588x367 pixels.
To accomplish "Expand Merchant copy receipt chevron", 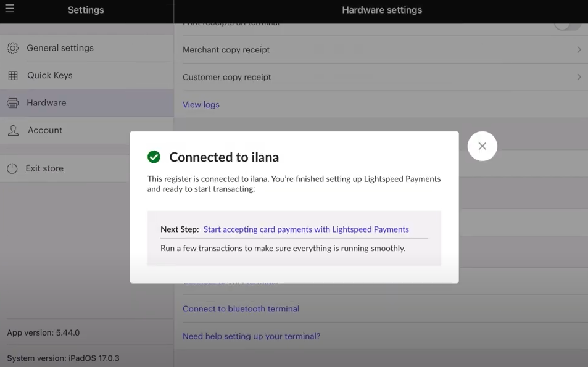I will (579, 50).
